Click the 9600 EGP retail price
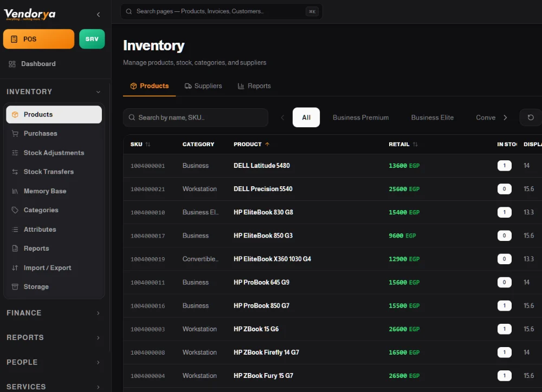This screenshot has height=392, width=542. point(402,236)
